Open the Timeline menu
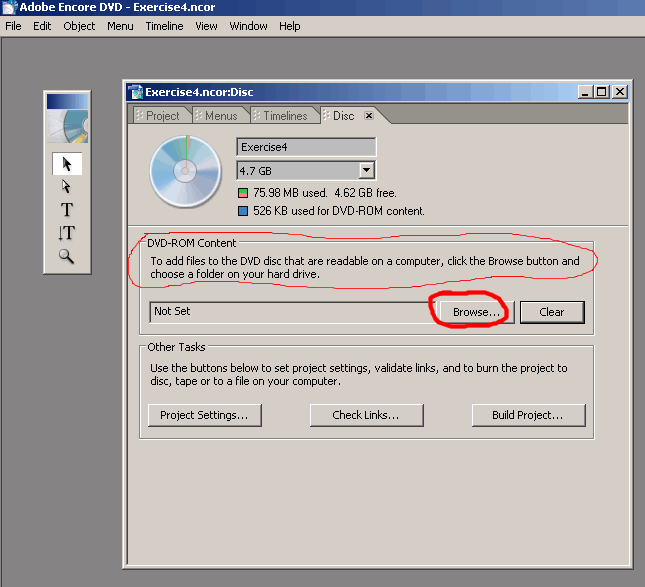 165,26
